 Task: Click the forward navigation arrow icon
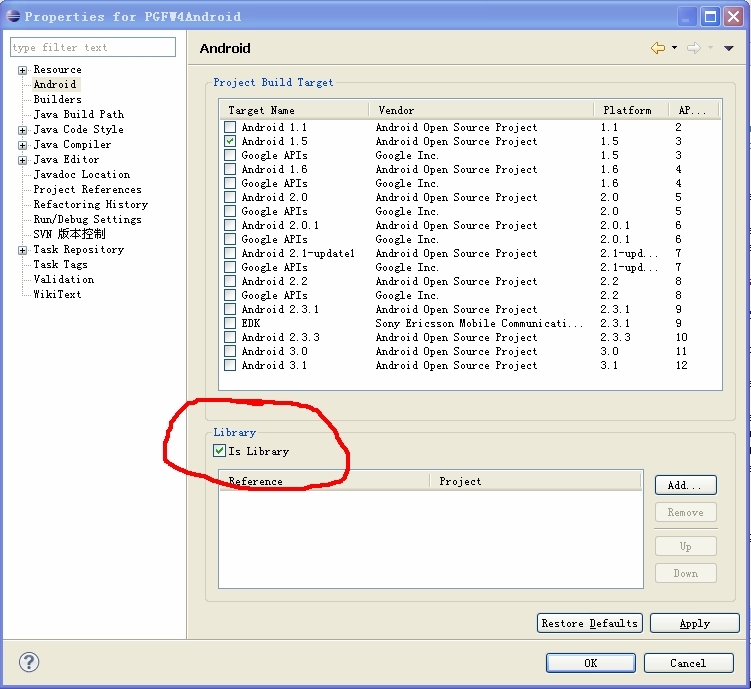[x=693, y=48]
